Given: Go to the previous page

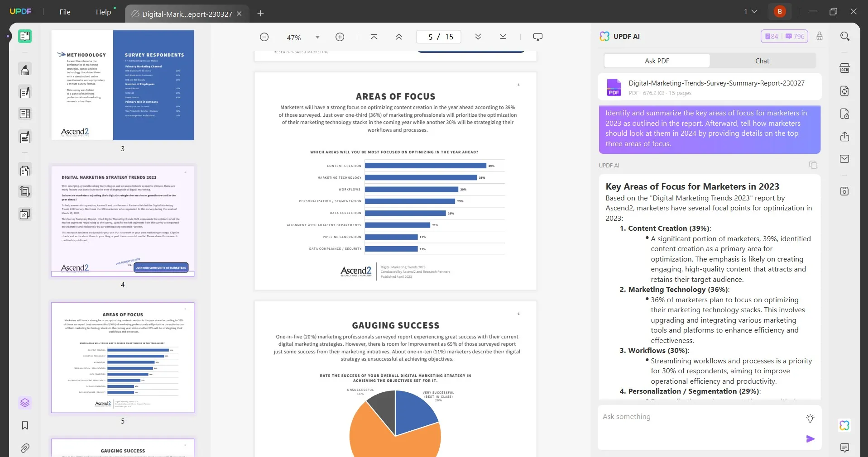Looking at the screenshot, I should (399, 37).
